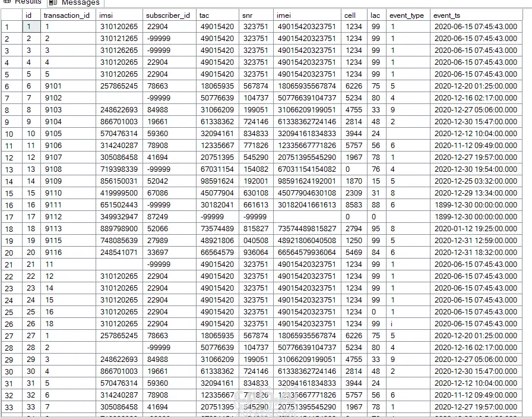This screenshot has height=419, width=532.
Task: Click event_ts 2020-01-12 19:25:00.000
Action: click(476, 228)
